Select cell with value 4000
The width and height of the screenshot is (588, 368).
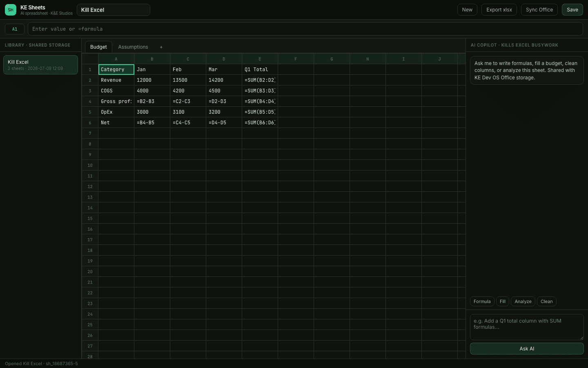152,91
